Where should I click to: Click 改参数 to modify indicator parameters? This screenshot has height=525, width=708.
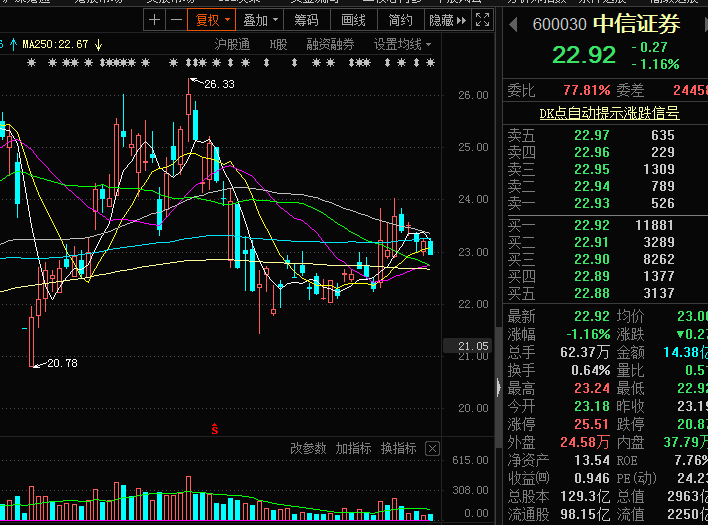coord(308,448)
